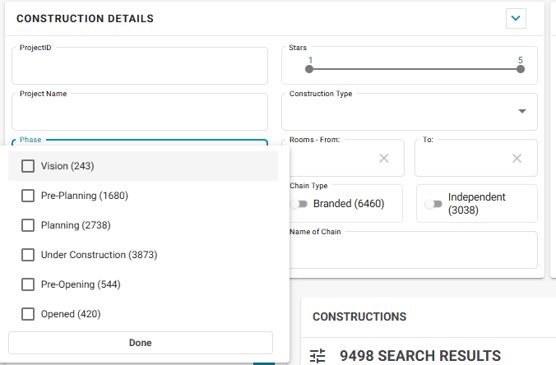
Task: Toggle the Independent (3038) switch
Action: pos(433,204)
